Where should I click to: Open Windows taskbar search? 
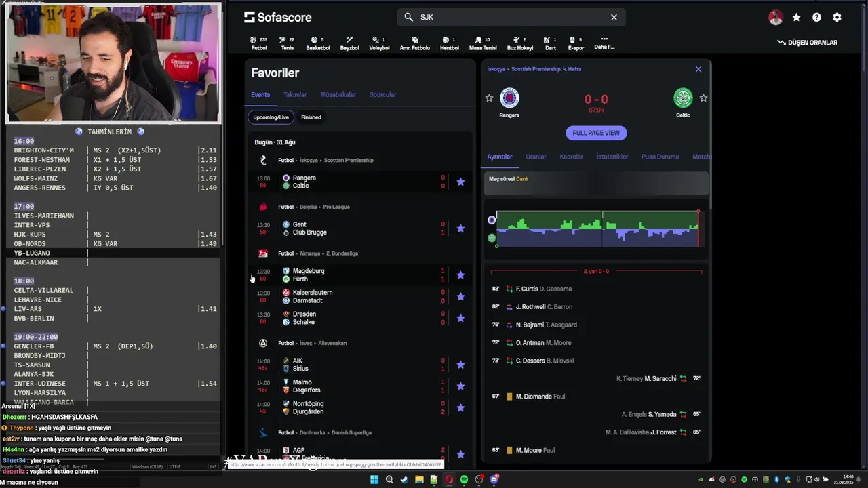pyautogui.click(x=389, y=480)
